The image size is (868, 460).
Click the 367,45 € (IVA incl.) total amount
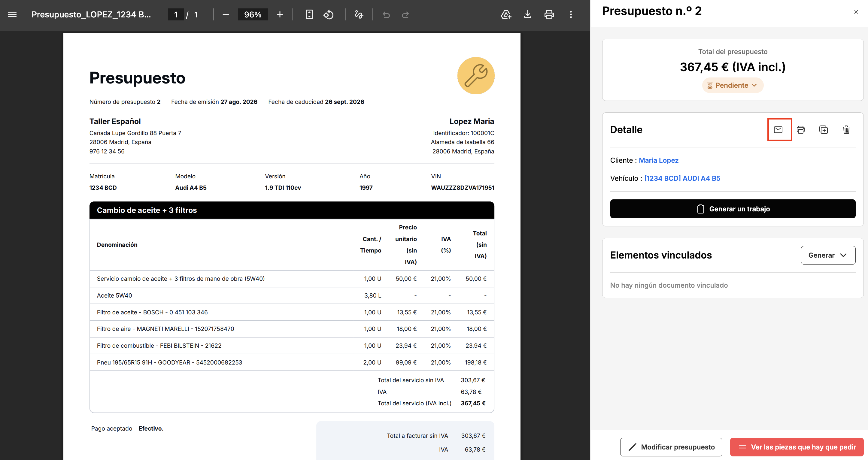(x=733, y=67)
